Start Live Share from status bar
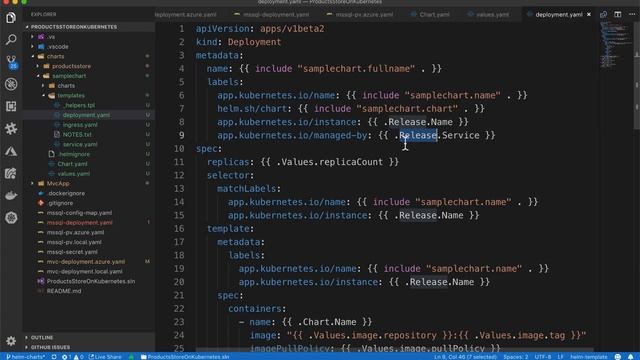This screenshot has height=360, width=640. click(105, 357)
